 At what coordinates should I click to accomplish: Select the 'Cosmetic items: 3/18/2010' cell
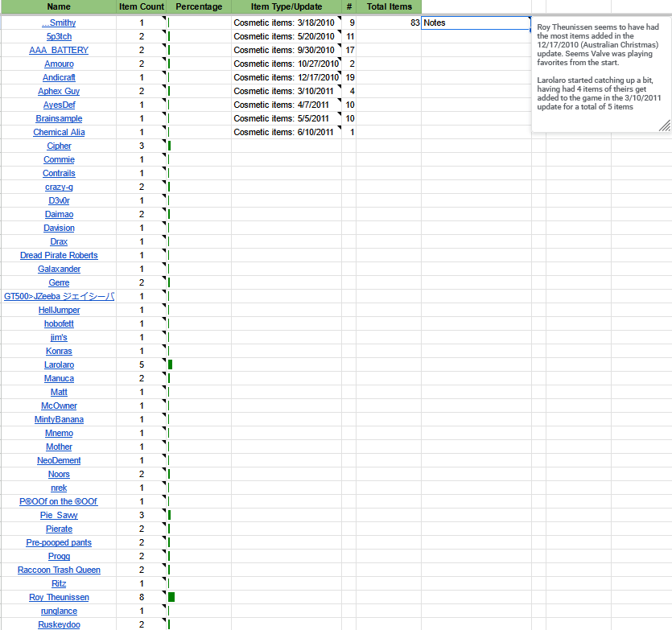pyautogui.click(x=287, y=23)
